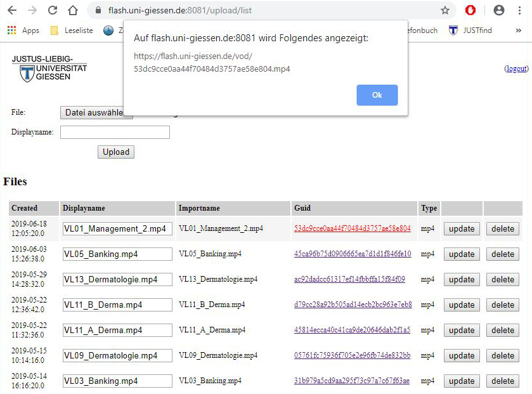Reload the page with the refresh icon
This screenshot has width=532, height=394.
[53, 10]
